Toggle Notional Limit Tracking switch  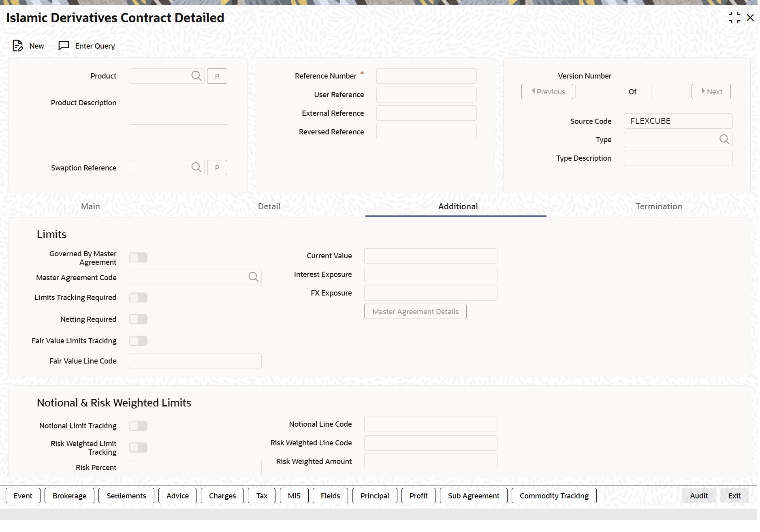coord(138,426)
